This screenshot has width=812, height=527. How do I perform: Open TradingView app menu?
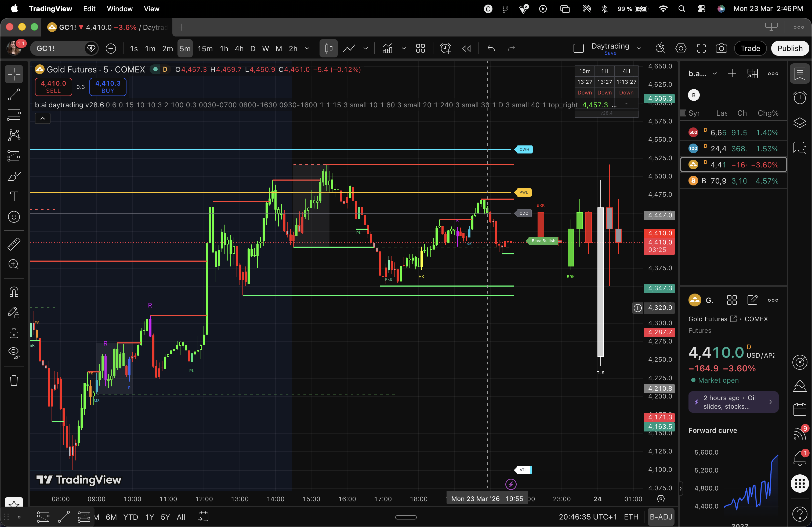coord(50,9)
